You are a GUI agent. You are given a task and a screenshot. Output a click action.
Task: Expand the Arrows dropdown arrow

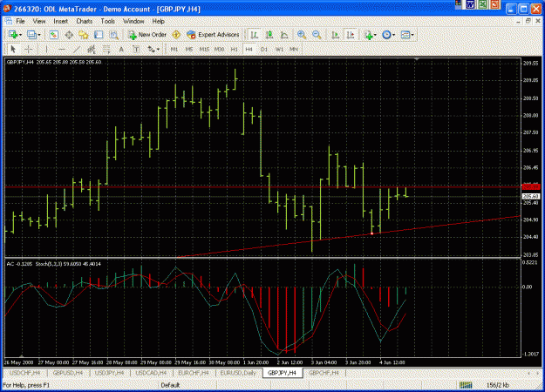(158, 50)
